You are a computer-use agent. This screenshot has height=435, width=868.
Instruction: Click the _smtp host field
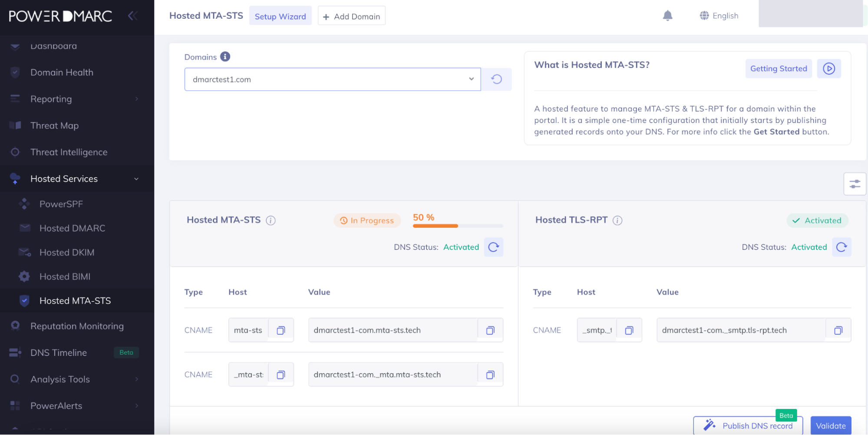point(597,330)
